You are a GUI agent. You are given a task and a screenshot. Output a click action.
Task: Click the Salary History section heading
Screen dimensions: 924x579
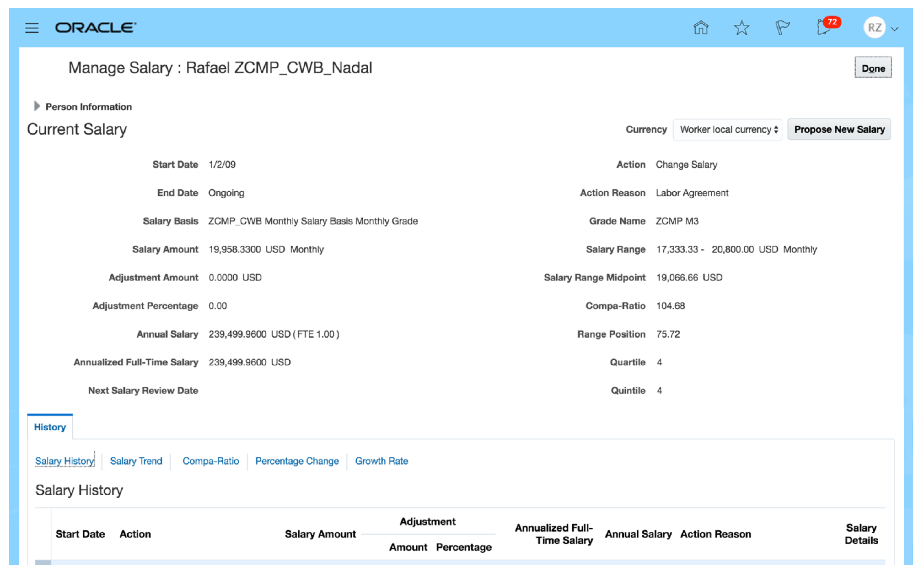tap(79, 490)
